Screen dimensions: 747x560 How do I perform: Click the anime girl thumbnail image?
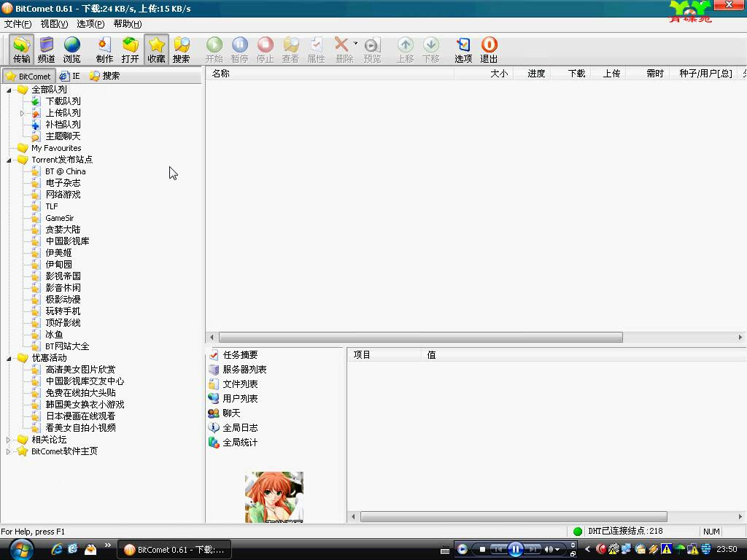274,497
